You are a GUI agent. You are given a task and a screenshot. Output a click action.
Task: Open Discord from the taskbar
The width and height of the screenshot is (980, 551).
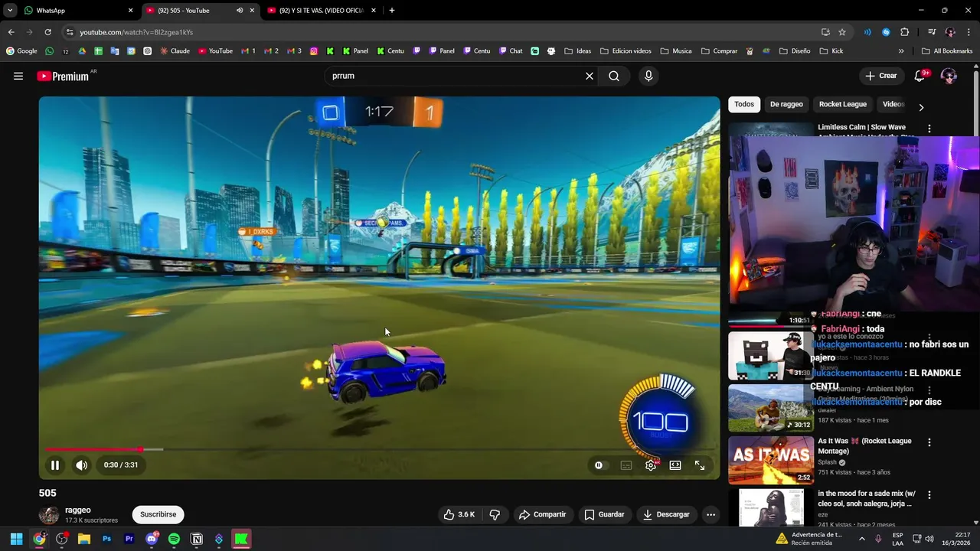click(152, 539)
